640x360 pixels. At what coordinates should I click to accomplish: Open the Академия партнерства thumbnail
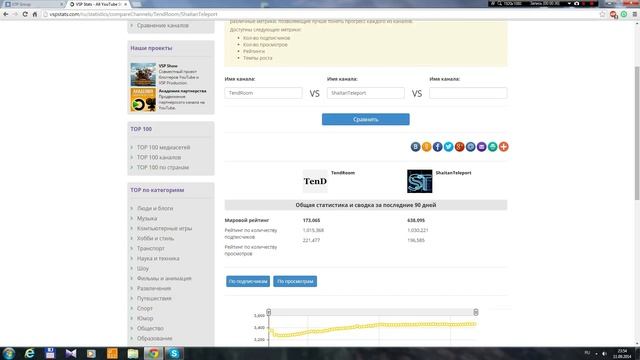[x=143, y=100]
